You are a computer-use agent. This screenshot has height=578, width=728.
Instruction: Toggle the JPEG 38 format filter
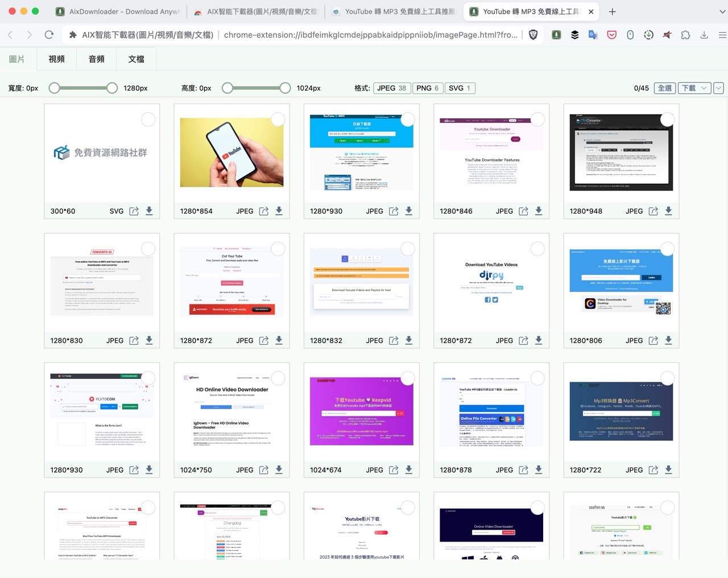pyautogui.click(x=392, y=88)
